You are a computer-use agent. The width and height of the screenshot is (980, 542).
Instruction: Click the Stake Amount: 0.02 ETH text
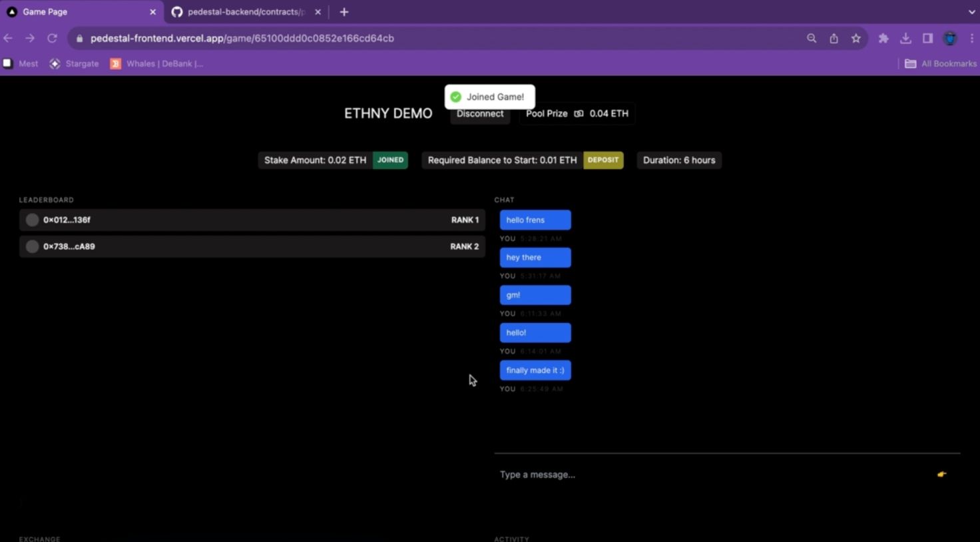(315, 160)
